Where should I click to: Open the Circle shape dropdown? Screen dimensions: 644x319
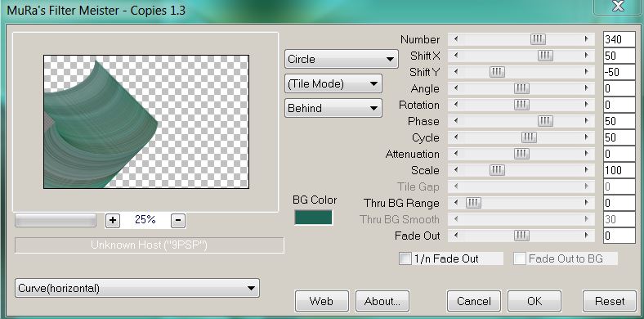[342, 59]
